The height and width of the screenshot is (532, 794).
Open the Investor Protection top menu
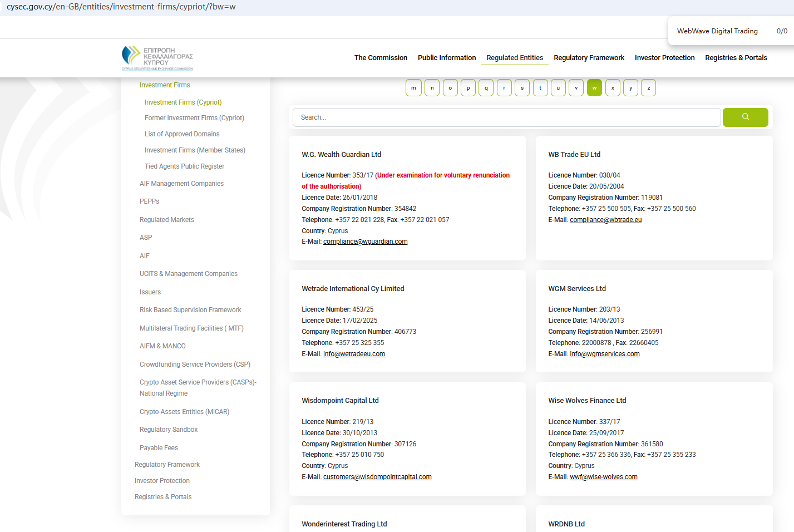point(664,58)
